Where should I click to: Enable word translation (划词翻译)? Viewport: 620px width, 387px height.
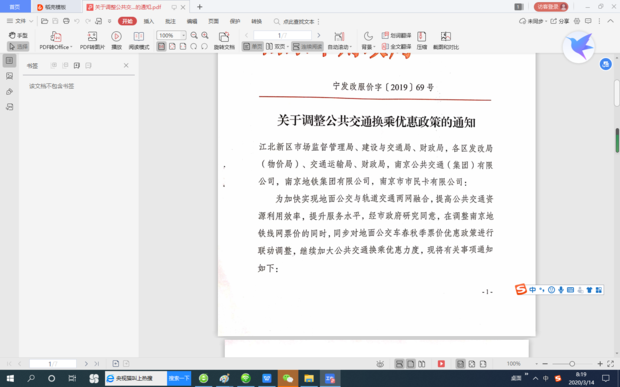coord(396,36)
